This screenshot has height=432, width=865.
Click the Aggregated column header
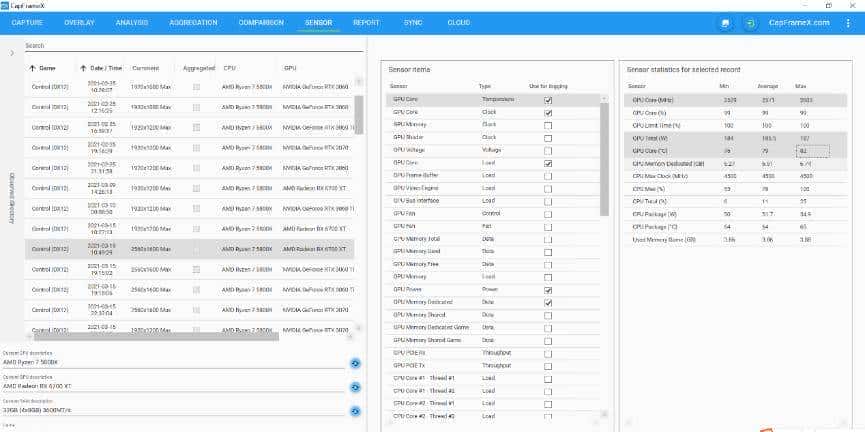(x=199, y=68)
